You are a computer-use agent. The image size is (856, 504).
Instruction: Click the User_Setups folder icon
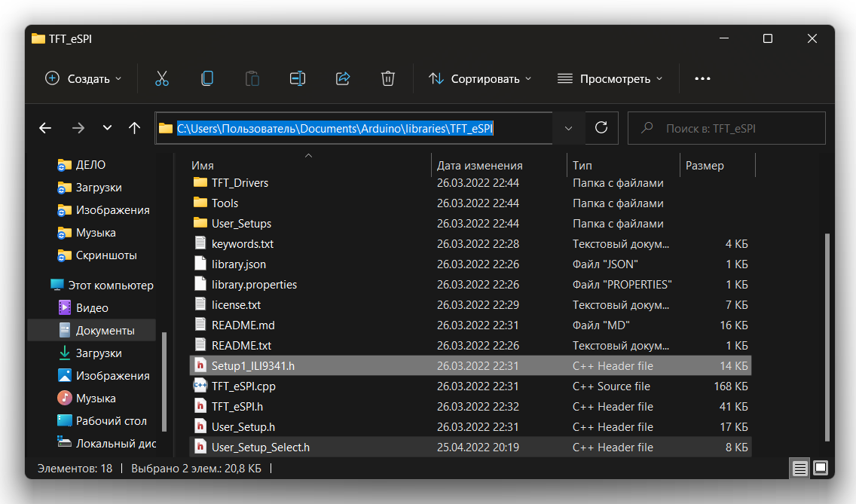tap(200, 223)
